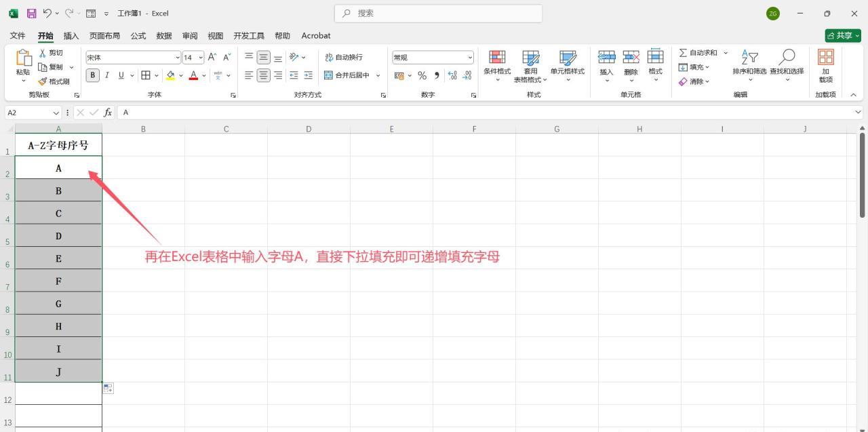The image size is (868, 432).
Task: Click the vertical scrollbar thumb
Action: tap(862, 175)
